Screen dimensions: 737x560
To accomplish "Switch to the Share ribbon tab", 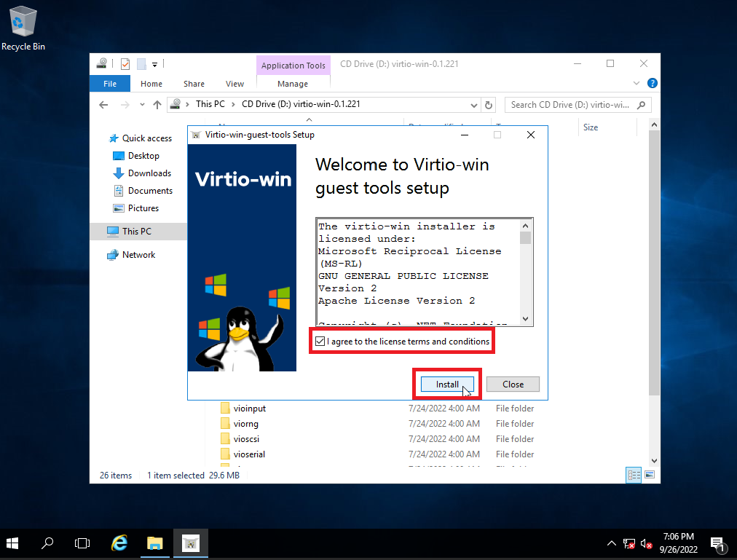I will 194,84.
